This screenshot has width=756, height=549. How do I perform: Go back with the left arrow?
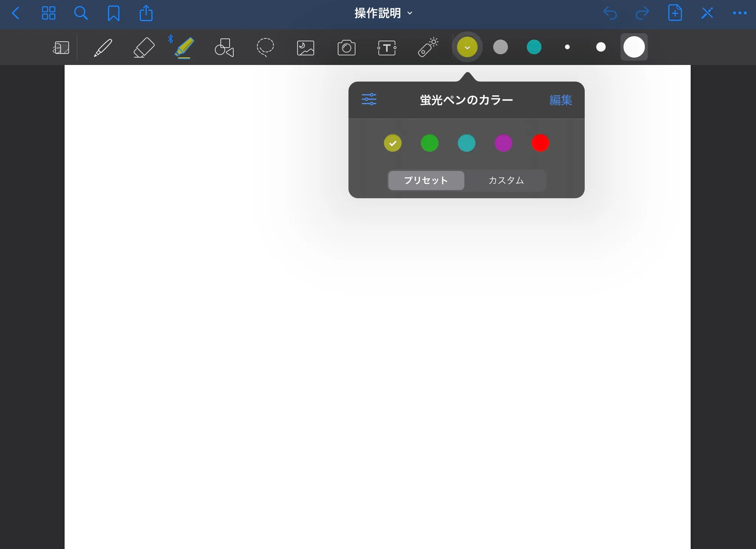[x=16, y=13]
